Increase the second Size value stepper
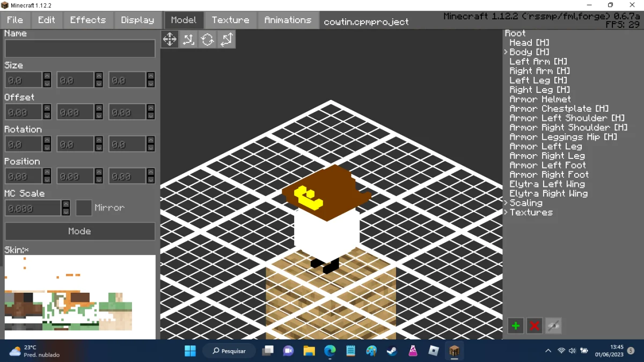Viewport: 644px width, 362px height. click(99, 76)
